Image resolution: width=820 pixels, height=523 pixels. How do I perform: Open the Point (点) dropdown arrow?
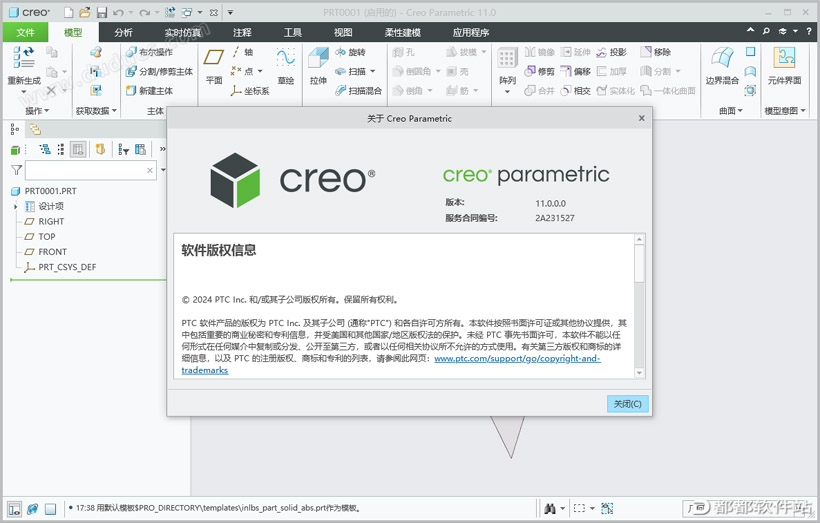(x=260, y=71)
